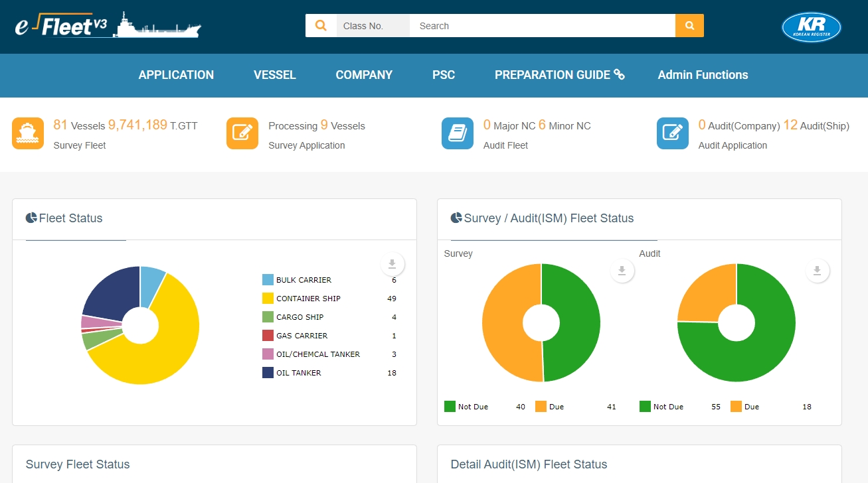Click the CONTAINER SHIP count 49
Viewport: 868px width, 483px height.
[392, 299]
